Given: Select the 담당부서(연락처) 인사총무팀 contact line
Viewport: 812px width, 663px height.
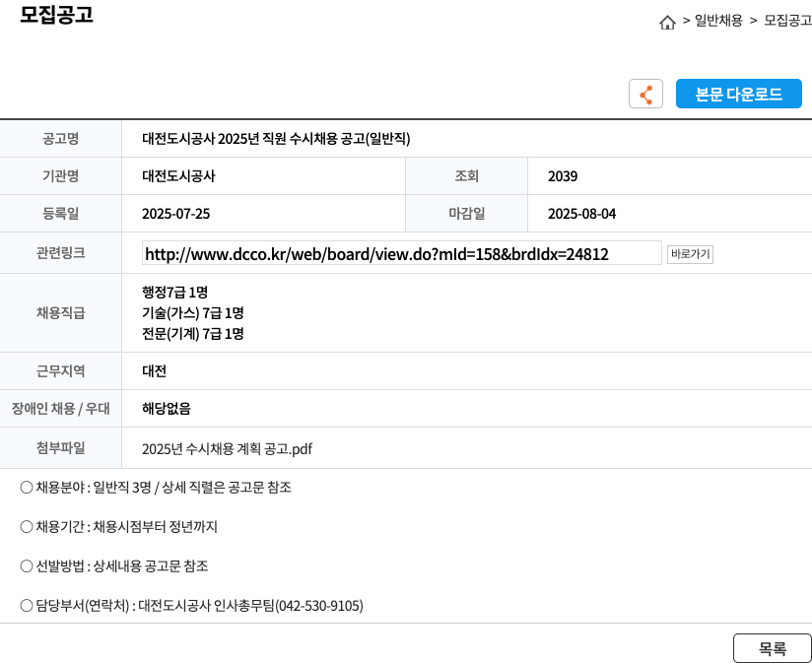Looking at the screenshot, I should pos(191,606).
